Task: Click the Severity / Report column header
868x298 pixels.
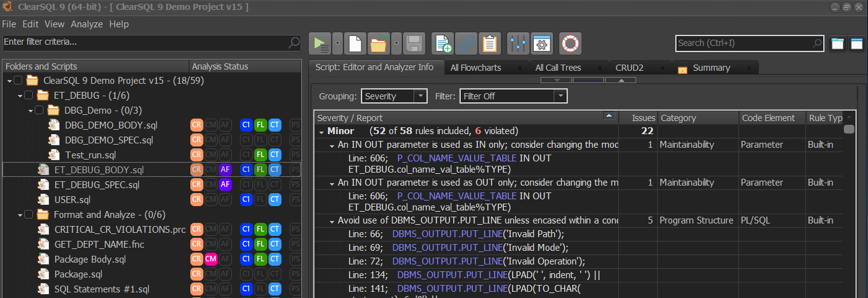Action: (466, 118)
